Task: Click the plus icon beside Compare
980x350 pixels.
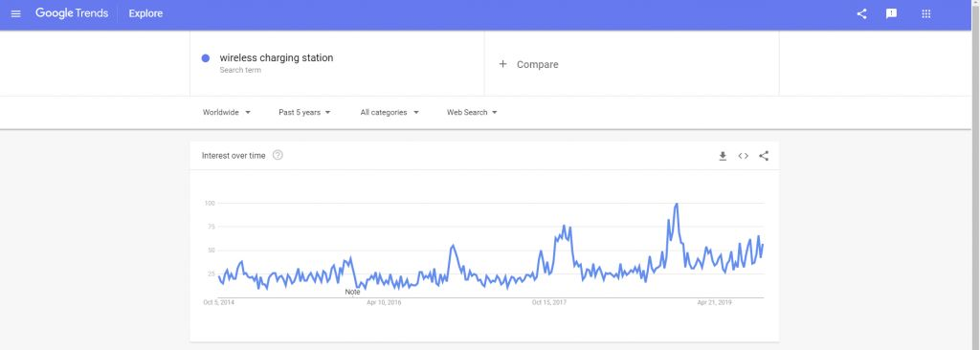Action: (x=502, y=64)
